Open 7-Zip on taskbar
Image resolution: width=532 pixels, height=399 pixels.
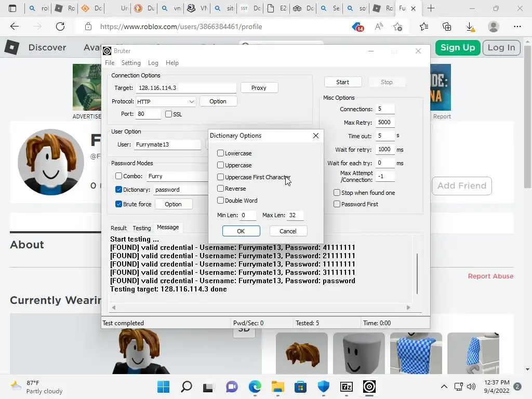pyautogui.click(x=347, y=387)
